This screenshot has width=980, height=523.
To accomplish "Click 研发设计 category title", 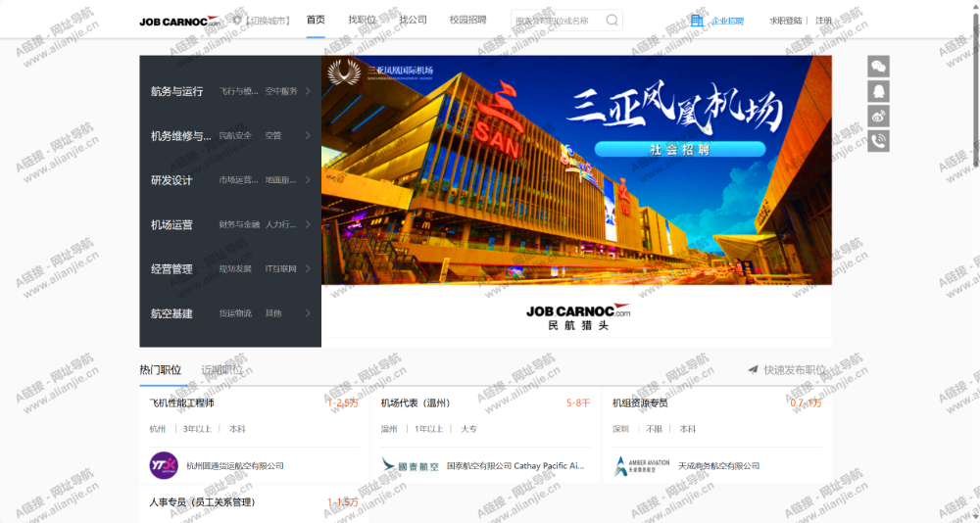I will click(171, 180).
